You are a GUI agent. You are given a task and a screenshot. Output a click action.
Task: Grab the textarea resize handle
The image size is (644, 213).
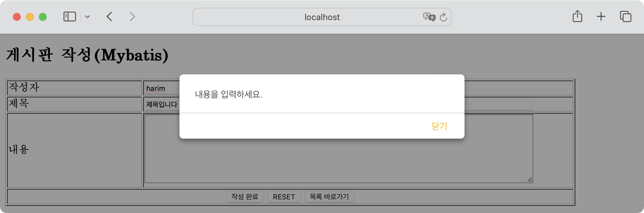point(530,180)
